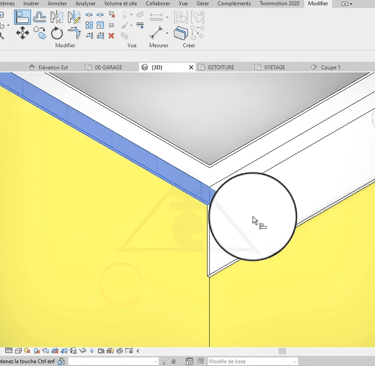Open the Detail Level view control icon
Viewport: 375px width, 366px height.
tap(9, 351)
